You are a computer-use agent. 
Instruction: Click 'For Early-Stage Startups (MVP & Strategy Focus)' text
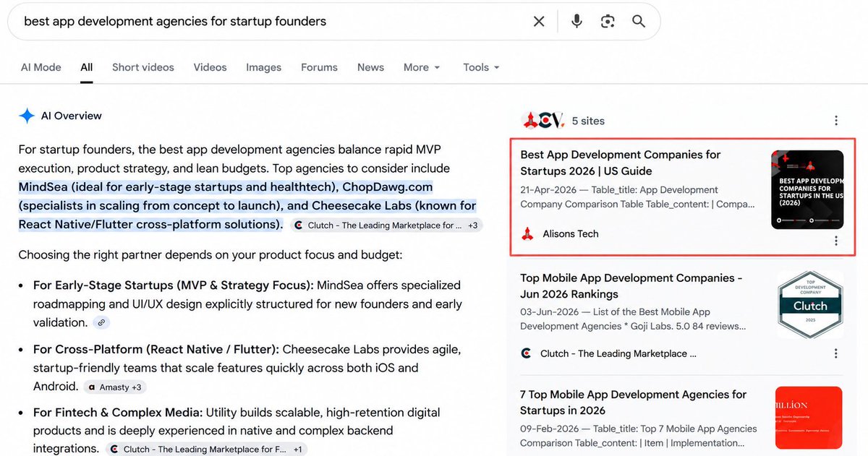[x=174, y=285]
